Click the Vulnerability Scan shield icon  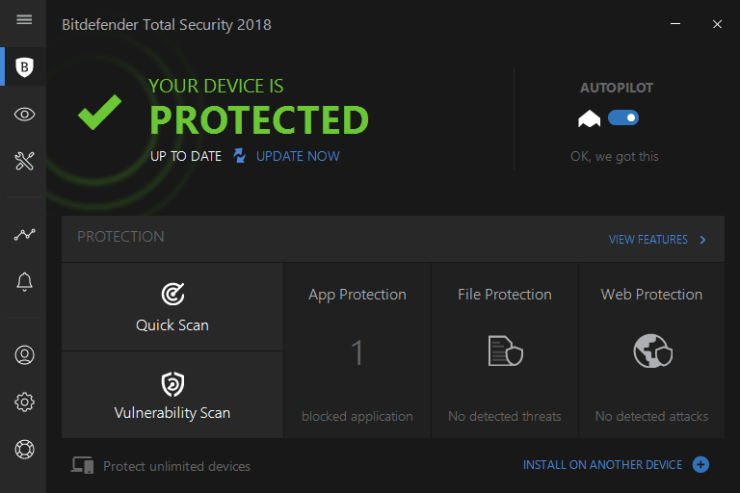coord(173,384)
